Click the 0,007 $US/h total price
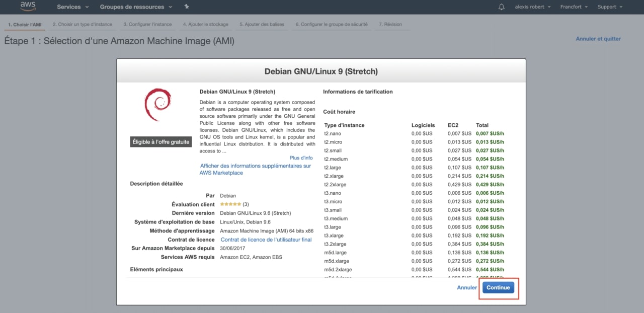This screenshot has height=313, width=644. pyautogui.click(x=490, y=133)
